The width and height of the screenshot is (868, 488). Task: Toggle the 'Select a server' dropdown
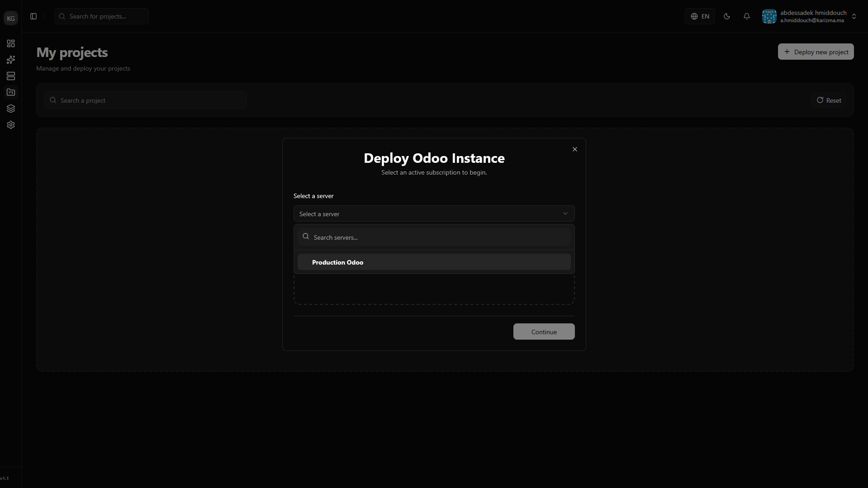tap(434, 213)
